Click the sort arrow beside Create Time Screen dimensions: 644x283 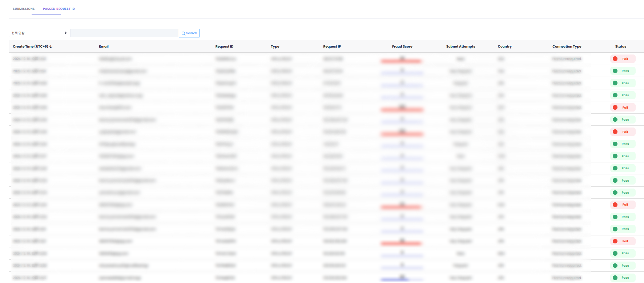coord(51,47)
